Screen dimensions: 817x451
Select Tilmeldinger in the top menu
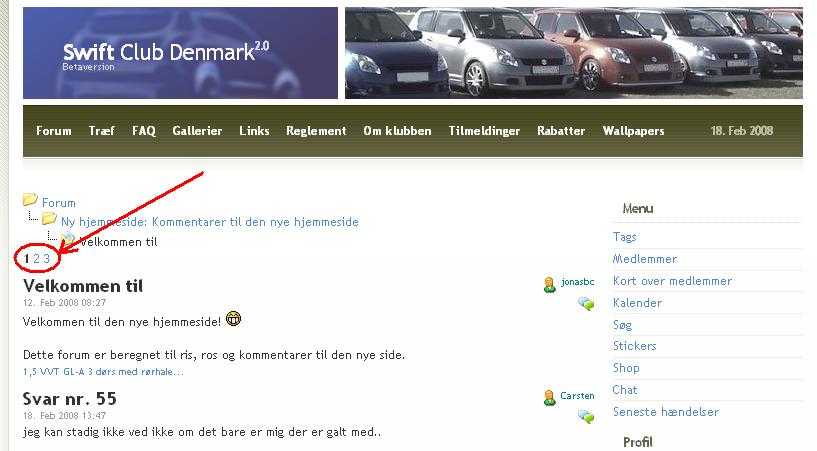[484, 131]
